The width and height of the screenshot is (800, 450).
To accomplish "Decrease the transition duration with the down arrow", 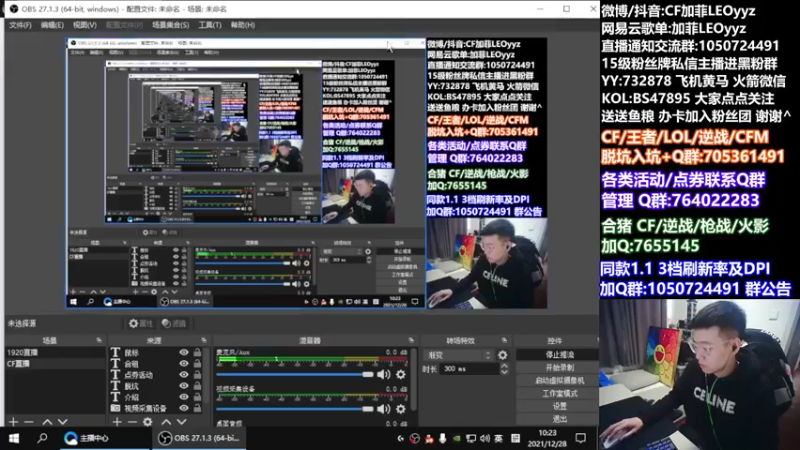I will (504, 371).
